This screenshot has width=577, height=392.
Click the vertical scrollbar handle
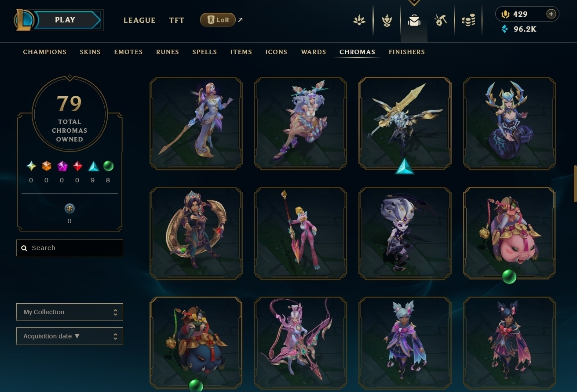[x=575, y=183]
